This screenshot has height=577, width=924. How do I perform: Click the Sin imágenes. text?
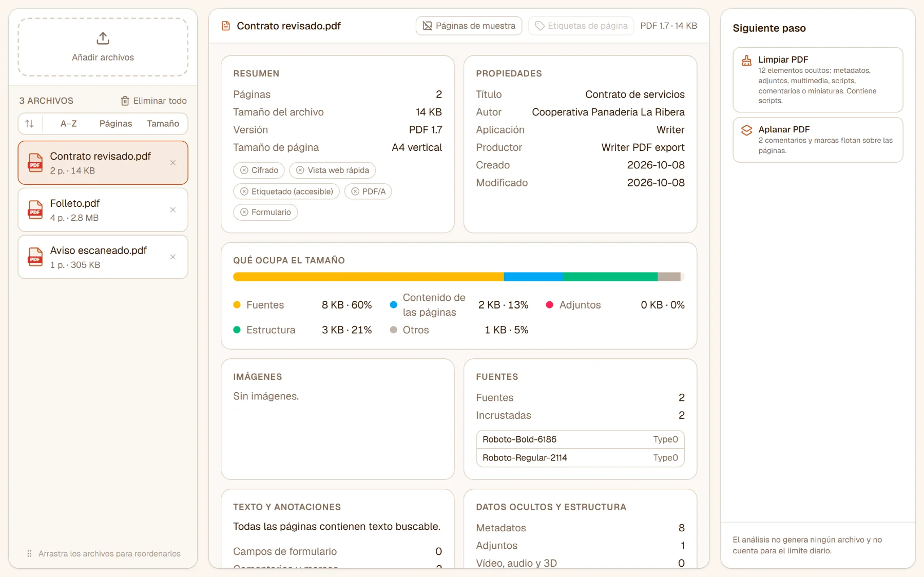tap(266, 396)
